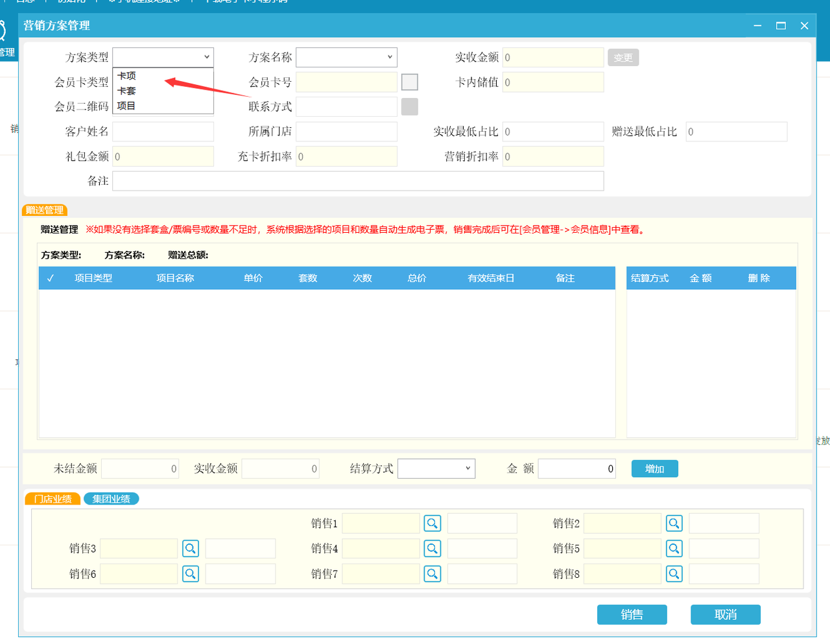Switch to the 门店业绩 tab
This screenshot has width=830, height=644.
coord(53,499)
